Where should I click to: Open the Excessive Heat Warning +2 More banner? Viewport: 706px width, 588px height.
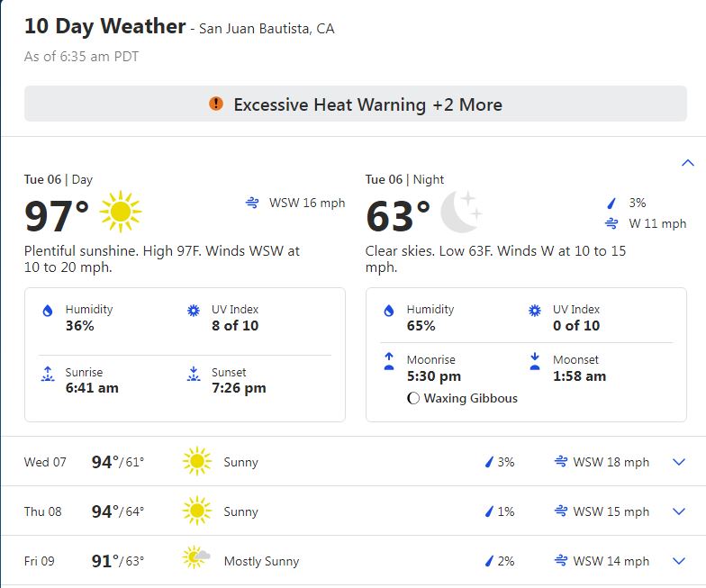click(x=355, y=104)
